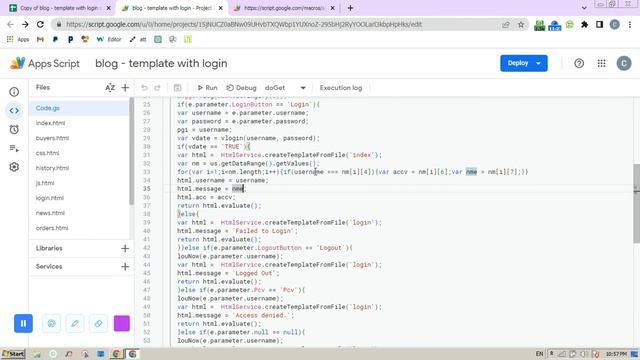Open the Project Settings gear icon
This screenshot has width=640, height=360.
14,167
